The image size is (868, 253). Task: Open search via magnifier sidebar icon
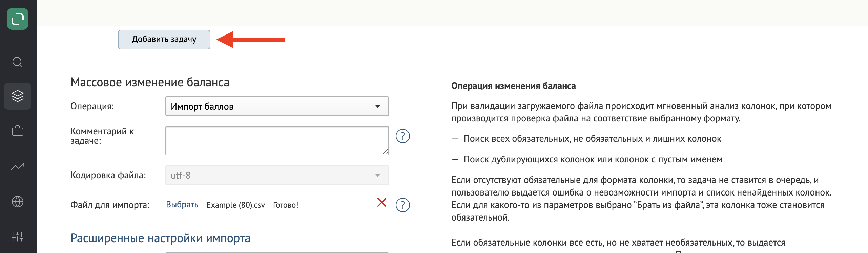tap(17, 62)
